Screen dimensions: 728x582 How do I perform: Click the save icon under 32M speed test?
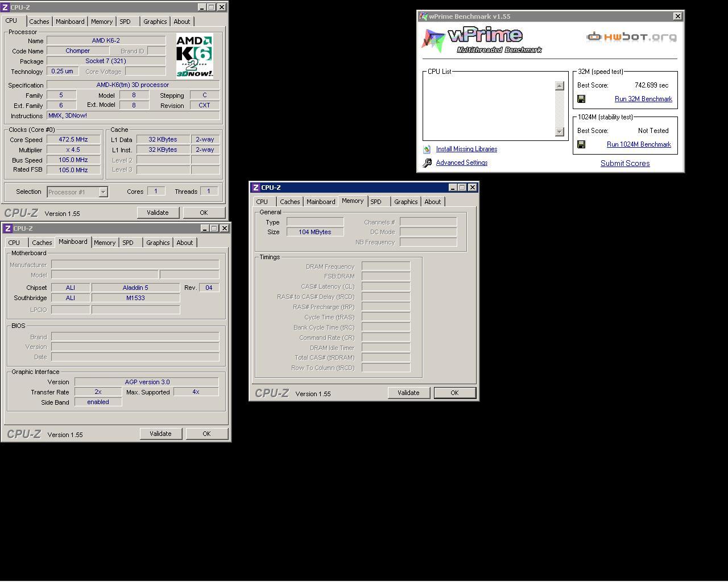[x=581, y=99]
